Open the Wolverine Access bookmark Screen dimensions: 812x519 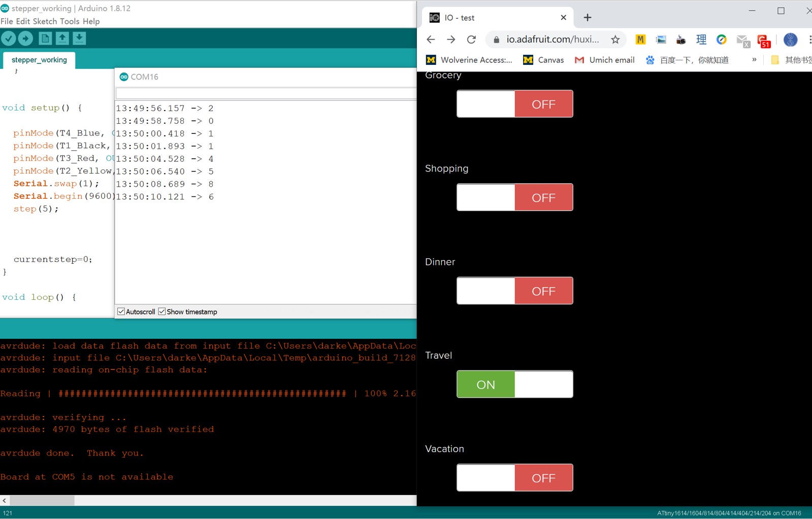pos(470,60)
